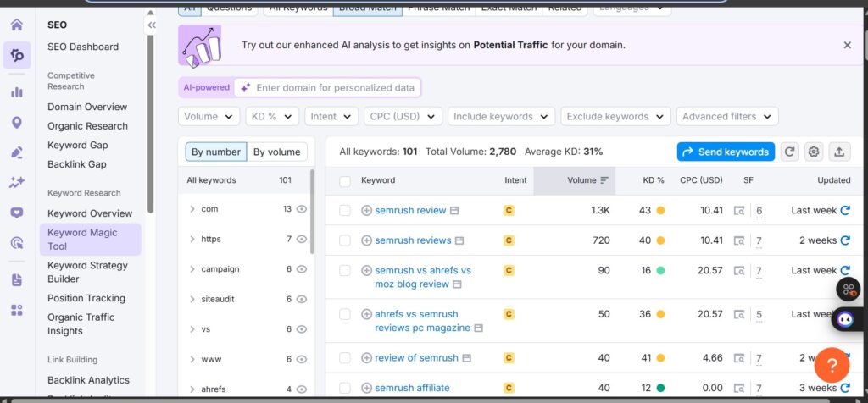Tick checkbox for 'semrush affiliate' row
This screenshot has height=403, width=868.
click(345, 388)
